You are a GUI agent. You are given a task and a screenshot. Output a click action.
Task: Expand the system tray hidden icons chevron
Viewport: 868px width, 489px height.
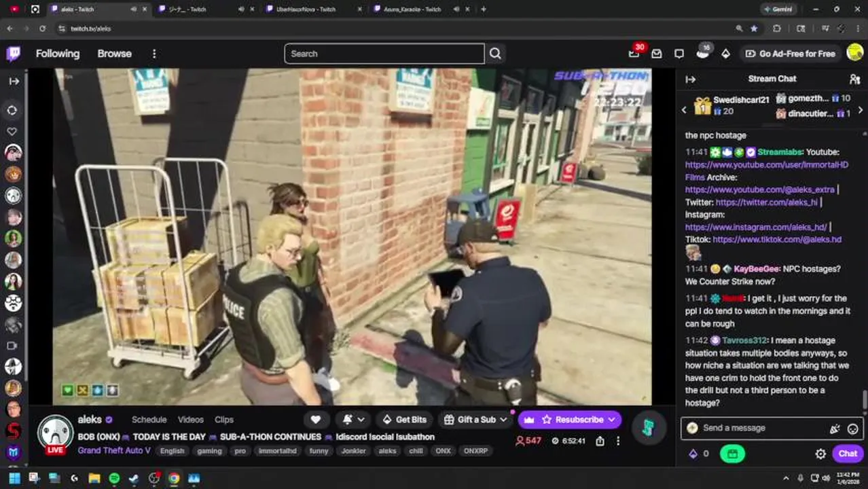786,478
